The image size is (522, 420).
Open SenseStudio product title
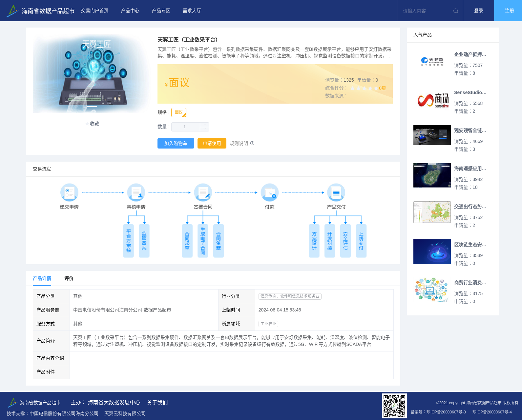click(470, 92)
